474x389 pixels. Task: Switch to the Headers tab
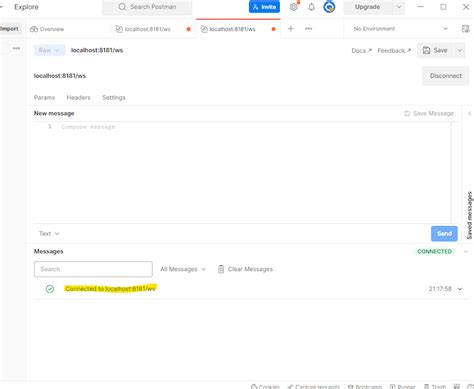coord(78,98)
